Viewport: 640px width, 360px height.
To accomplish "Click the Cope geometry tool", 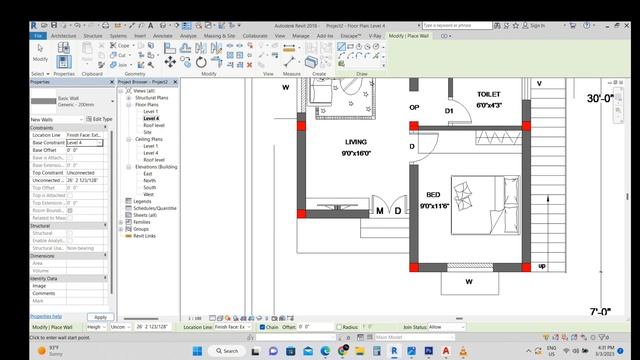I will tap(120, 45).
